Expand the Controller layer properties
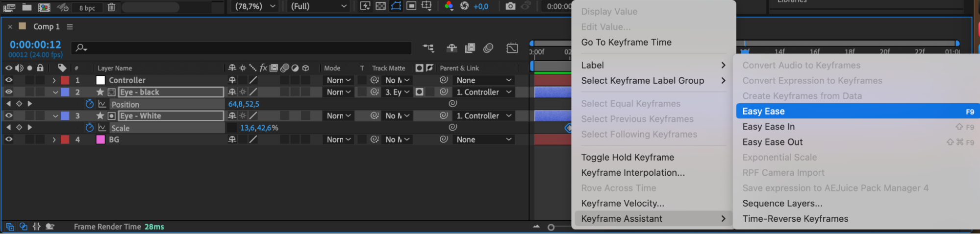Viewport: 980px width, 234px height. point(54,80)
